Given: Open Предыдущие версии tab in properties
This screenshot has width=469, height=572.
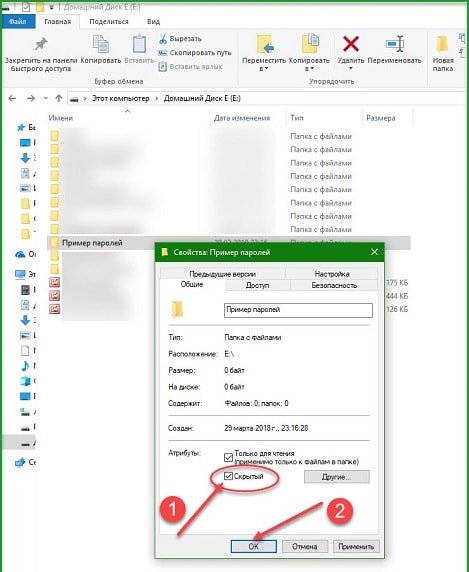Looking at the screenshot, I should tap(222, 274).
